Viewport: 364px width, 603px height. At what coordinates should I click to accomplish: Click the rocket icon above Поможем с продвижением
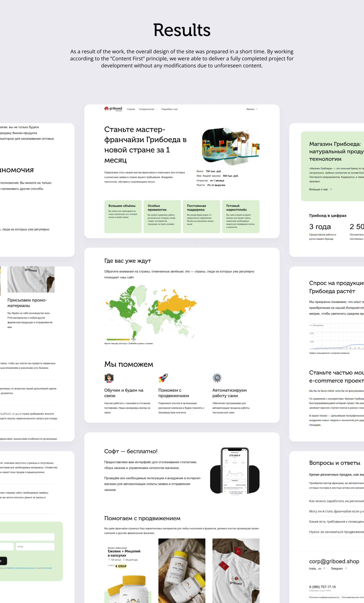pyautogui.click(x=163, y=378)
